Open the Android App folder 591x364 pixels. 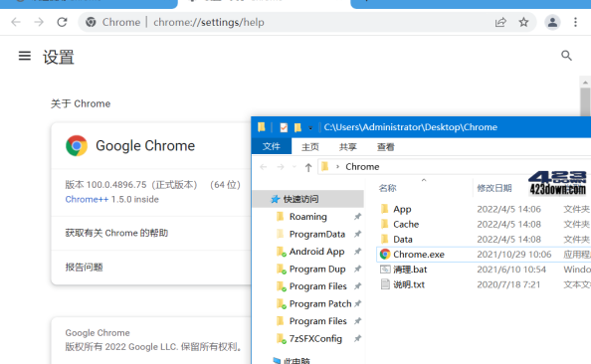pos(316,252)
